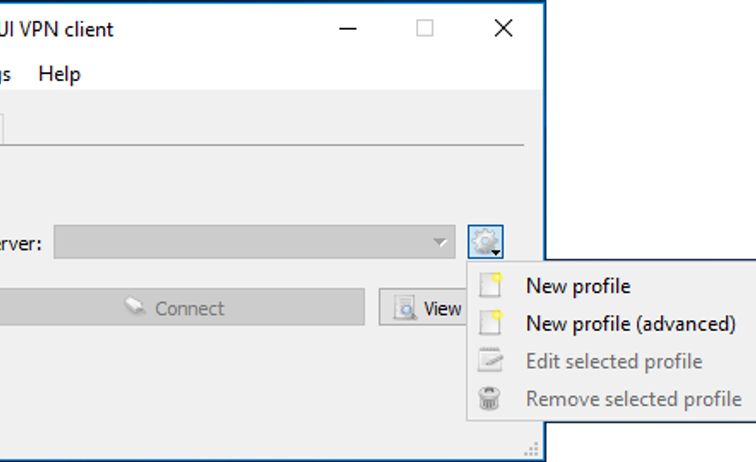The image size is (756, 462).
Task: Click the magnifier icon on View button
Action: [x=405, y=308]
